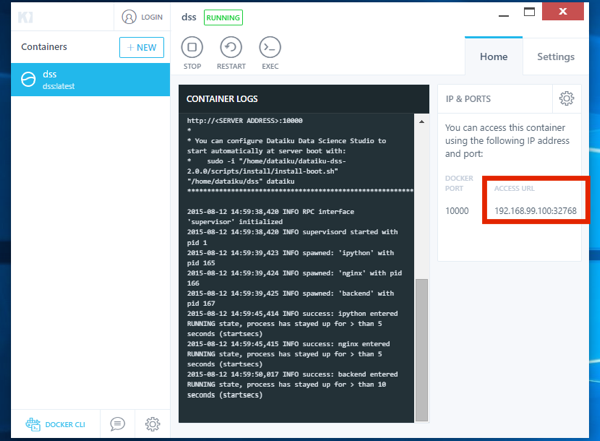Click the RUNNING status badge

pyautogui.click(x=223, y=18)
